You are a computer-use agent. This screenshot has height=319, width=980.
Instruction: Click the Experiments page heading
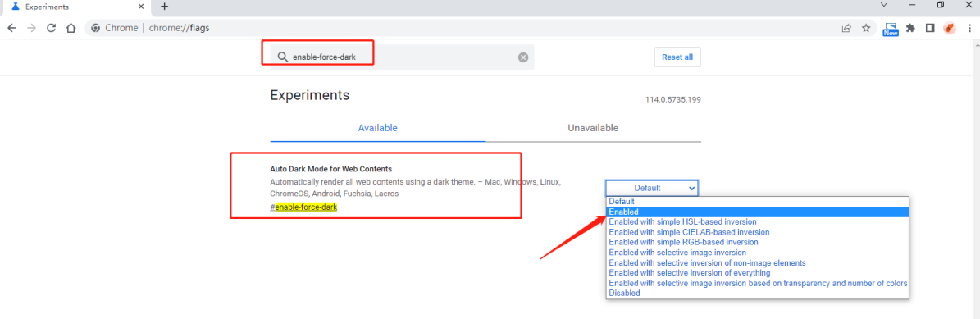[x=309, y=95]
